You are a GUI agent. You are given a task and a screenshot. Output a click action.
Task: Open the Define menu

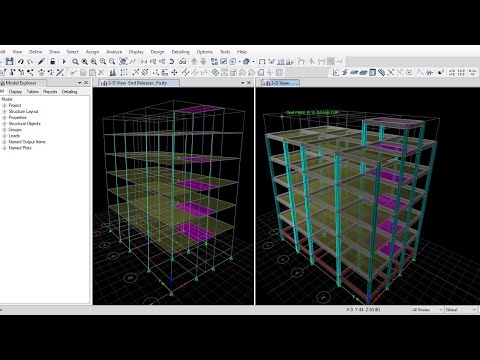tap(35, 52)
